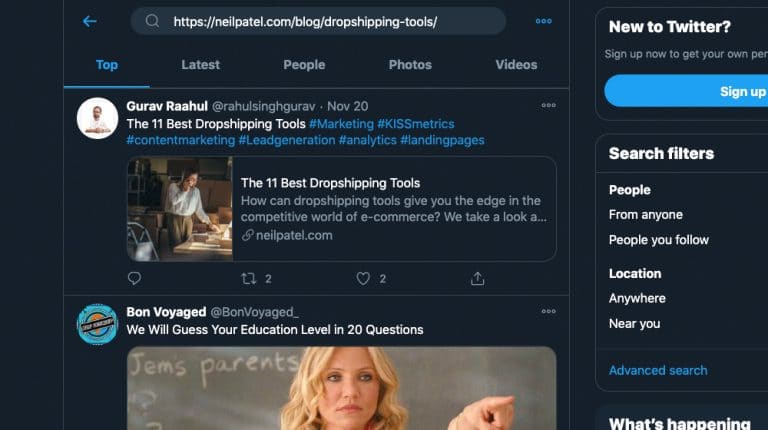Share the Dropshipping Tools tweet

point(478,279)
